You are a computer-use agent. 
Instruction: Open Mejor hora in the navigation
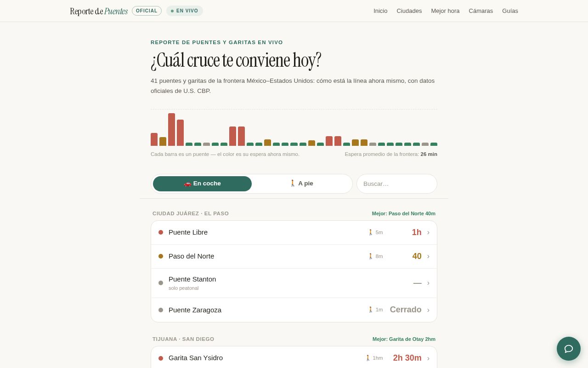tap(445, 11)
